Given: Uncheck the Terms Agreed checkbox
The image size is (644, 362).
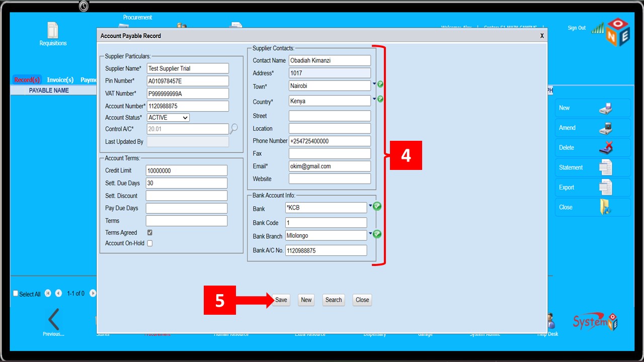Looking at the screenshot, I should click(150, 233).
